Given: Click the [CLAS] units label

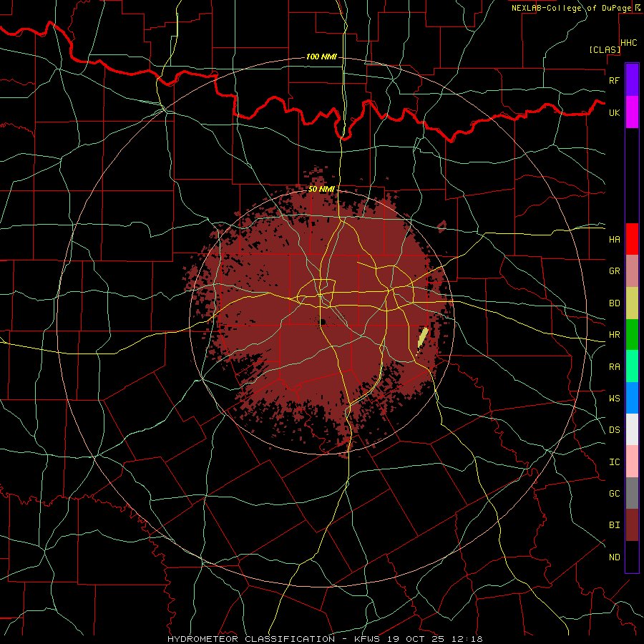Looking at the screenshot, I should [x=605, y=49].
